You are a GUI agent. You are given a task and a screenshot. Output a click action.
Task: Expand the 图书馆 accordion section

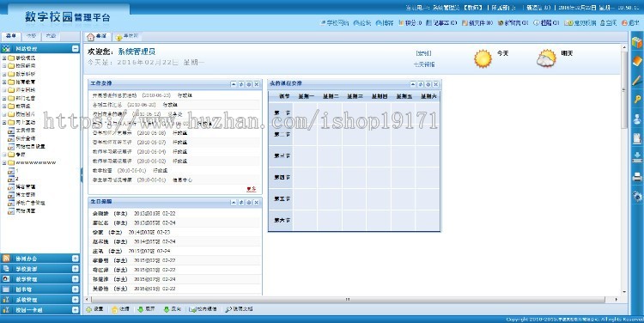point(76,289)
